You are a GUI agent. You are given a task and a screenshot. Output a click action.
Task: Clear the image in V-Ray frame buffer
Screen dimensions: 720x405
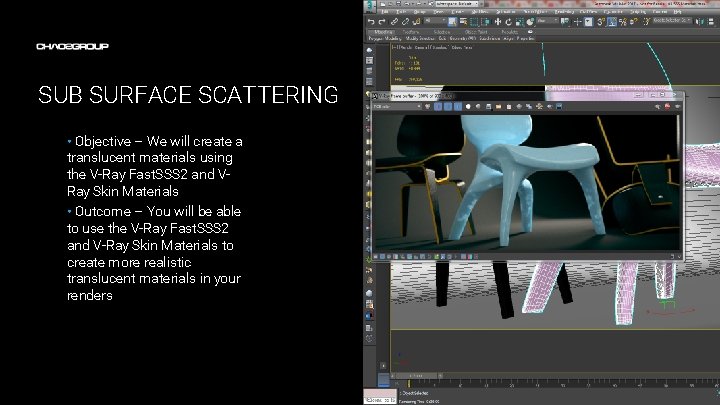(509, 107)
